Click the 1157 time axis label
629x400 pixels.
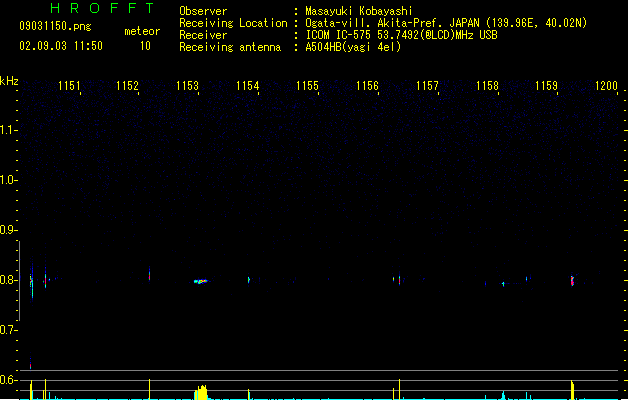click(427, 86)
